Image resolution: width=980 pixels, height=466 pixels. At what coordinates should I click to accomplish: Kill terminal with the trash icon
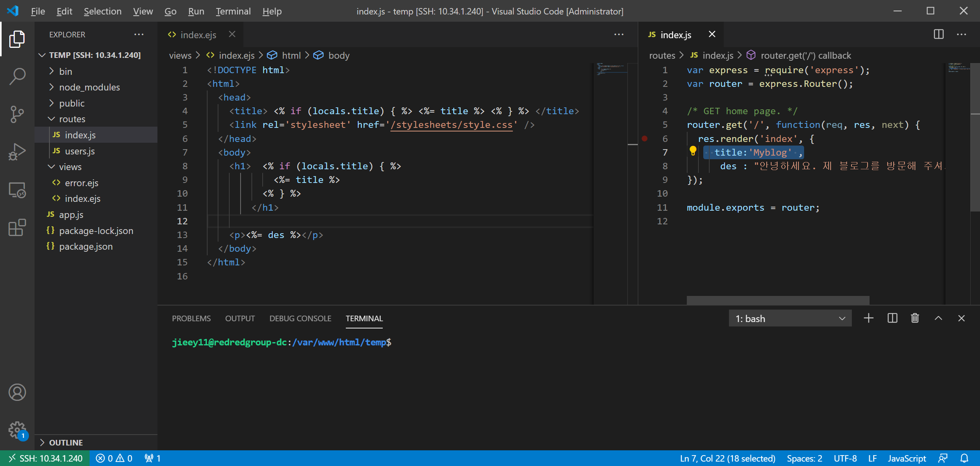[915, 318]
